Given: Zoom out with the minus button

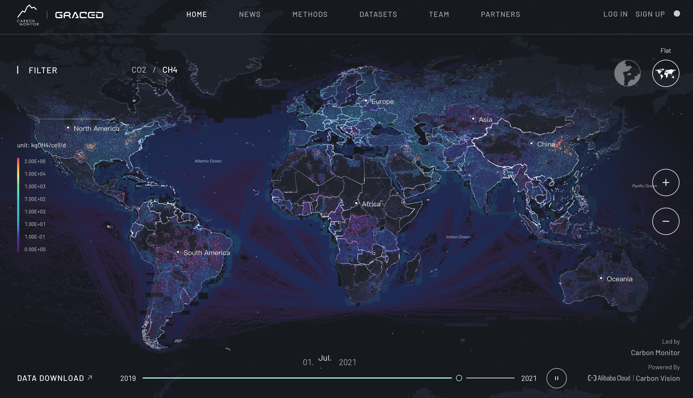Looking at the screenshot, I should click(666, 221).
